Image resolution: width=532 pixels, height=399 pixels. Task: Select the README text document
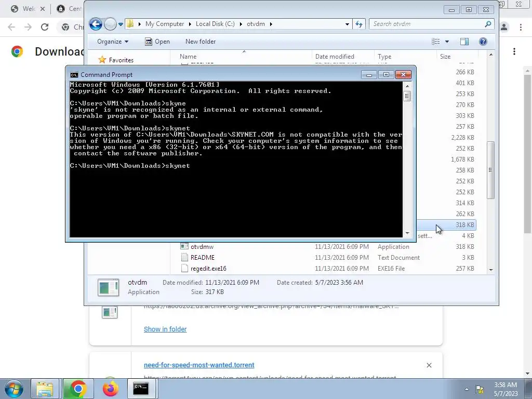(203, 258)
